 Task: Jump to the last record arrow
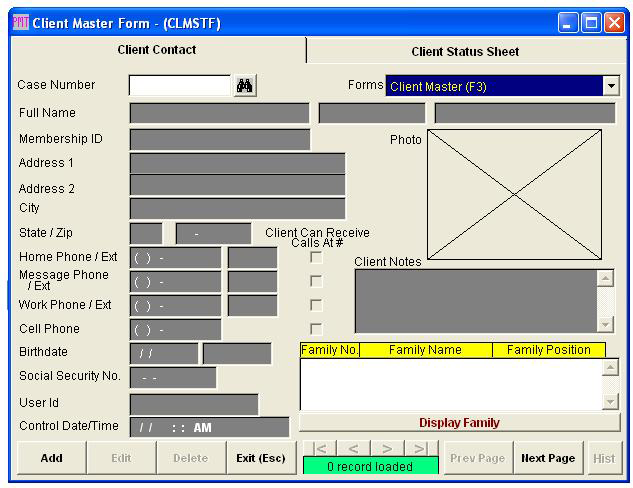(x=421, y=449)
